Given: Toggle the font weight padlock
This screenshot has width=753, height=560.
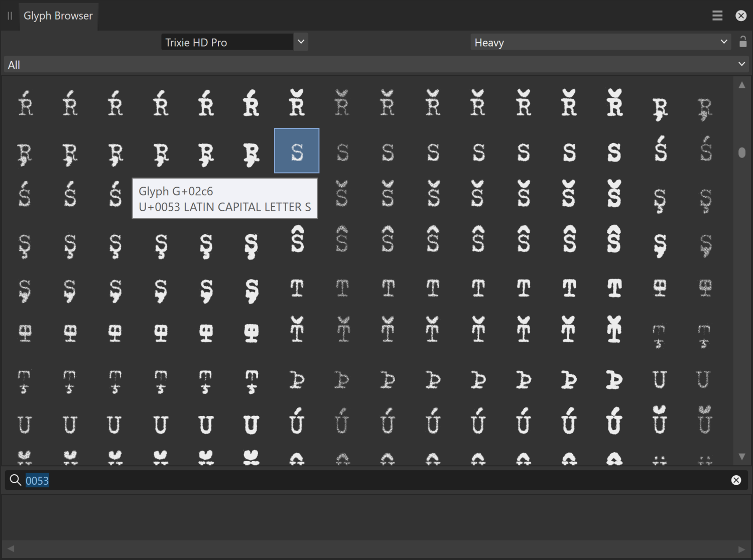Looking at the screenshot, I should (x=743, y=42).
